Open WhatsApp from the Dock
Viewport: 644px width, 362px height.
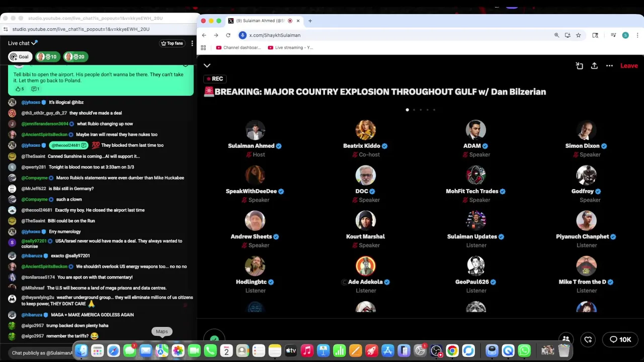[524, 350]
